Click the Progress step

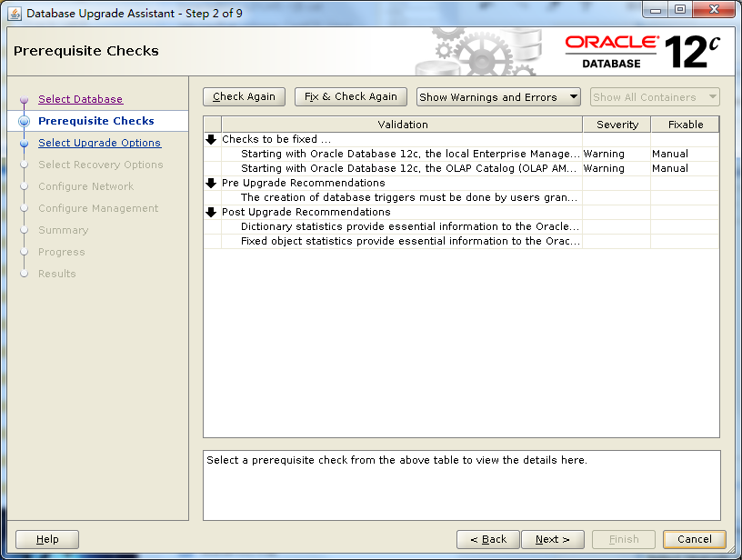coord(62,252)
